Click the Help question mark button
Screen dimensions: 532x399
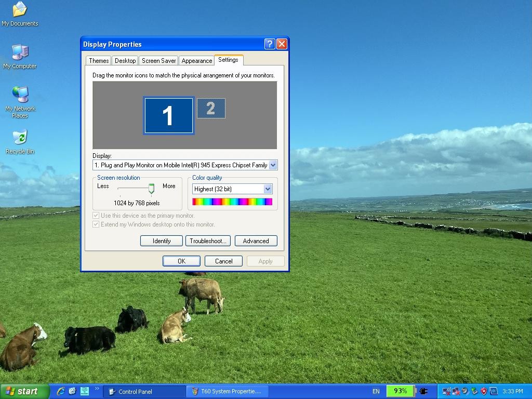(270, 44)
